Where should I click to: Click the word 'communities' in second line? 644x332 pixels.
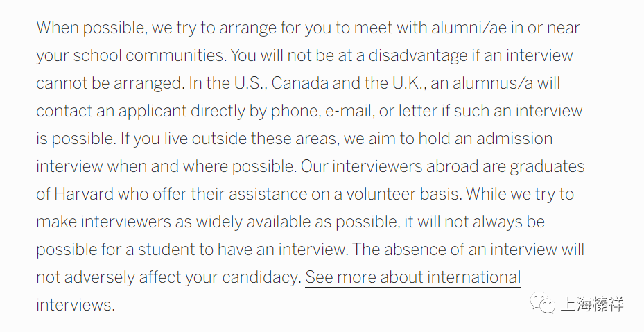click(x=176, y=55)
